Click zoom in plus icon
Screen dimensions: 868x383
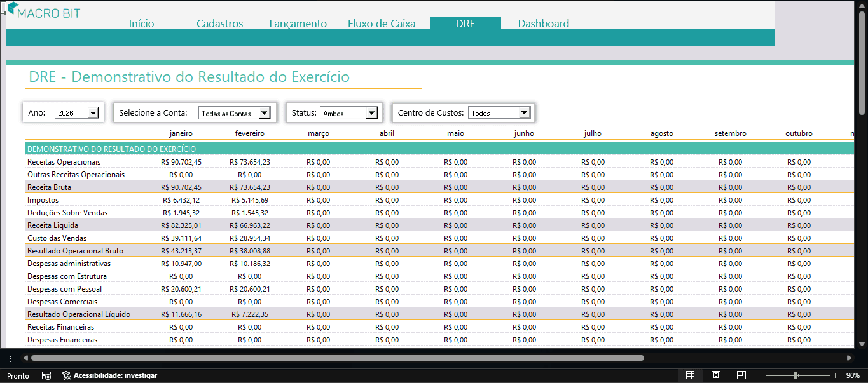coord(835,375)
